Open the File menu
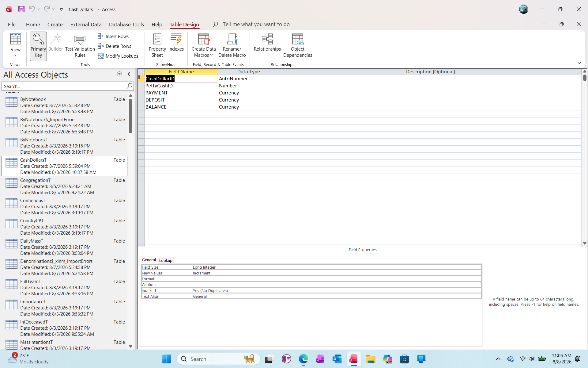Viewport: 588px width, 368px height. pyautogui.click(x=12, y=25)
